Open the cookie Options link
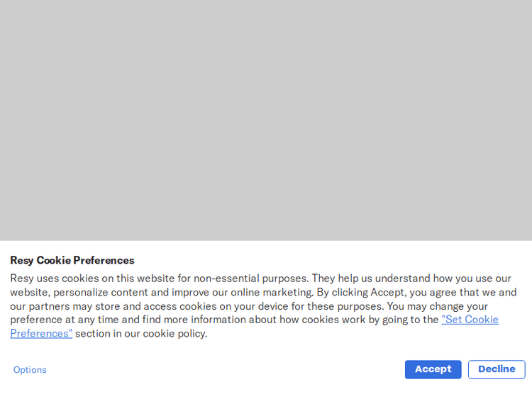 30,370
